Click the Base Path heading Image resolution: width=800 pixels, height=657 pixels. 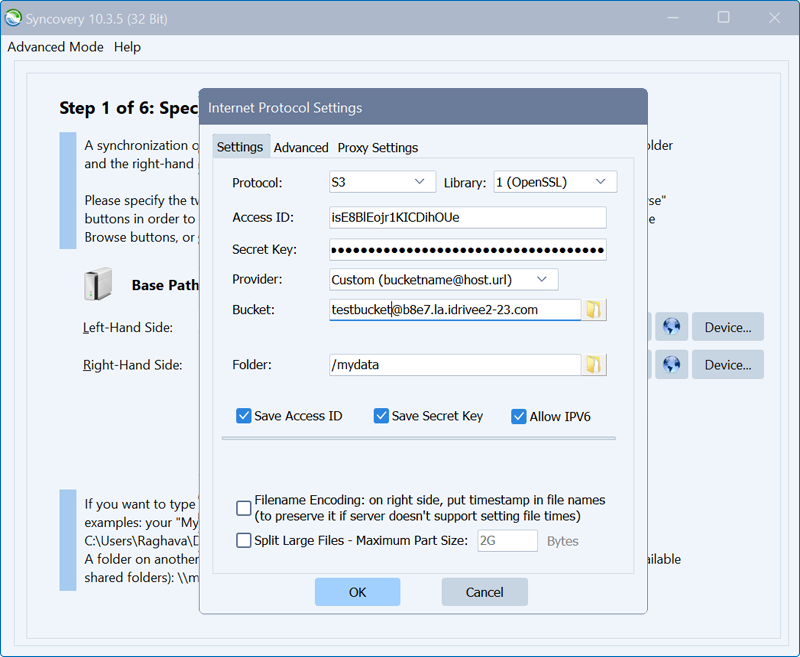(165, 285)
